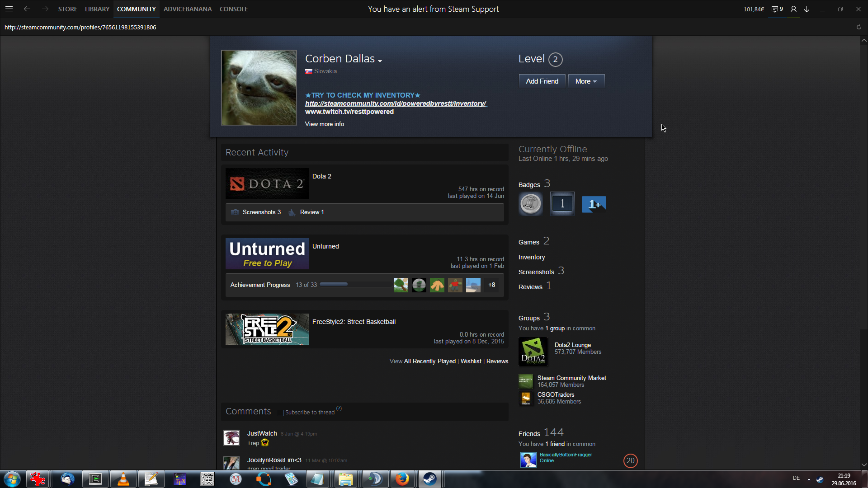
Task: Click the back navigation arrow
Action: 27,9
